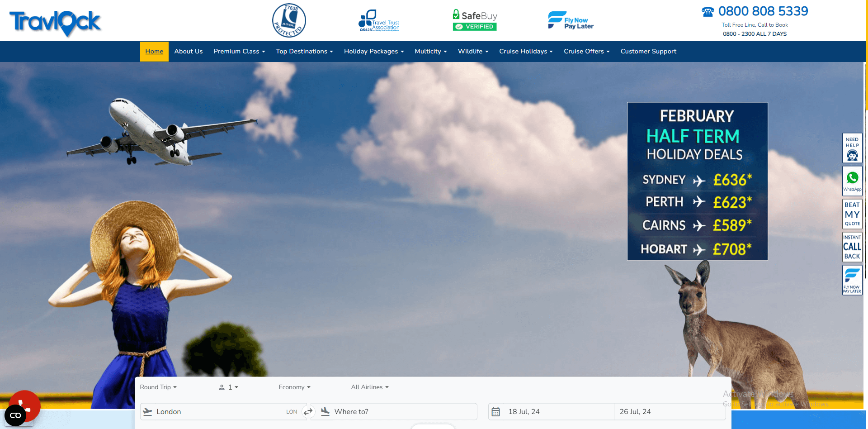Screen dimensions: 868x429
Task: Expand the Holiday Packages menu
Action: 374,52
